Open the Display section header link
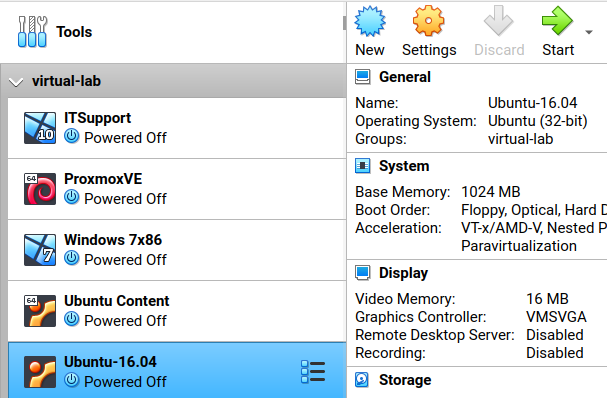607x398 pixels. point(403,273)
